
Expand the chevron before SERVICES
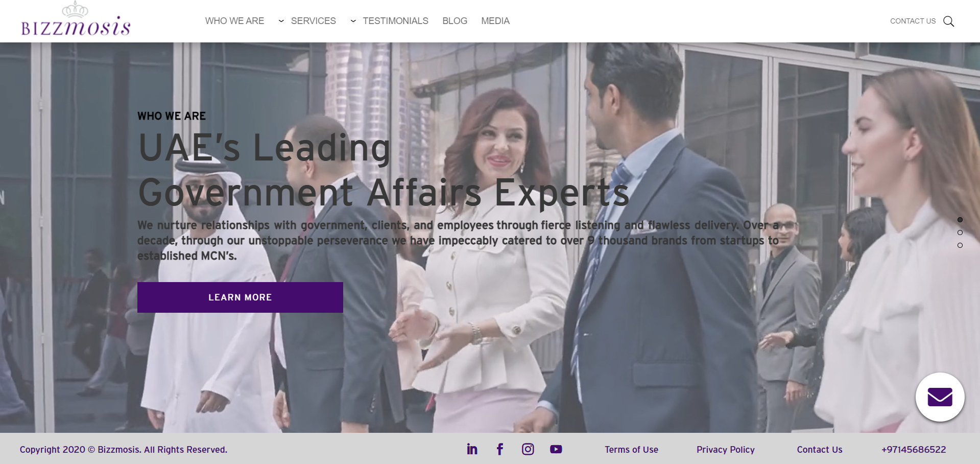click(281, 21)
